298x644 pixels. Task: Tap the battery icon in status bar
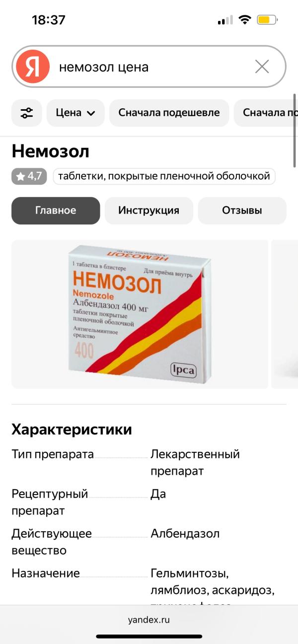point(268,20)
